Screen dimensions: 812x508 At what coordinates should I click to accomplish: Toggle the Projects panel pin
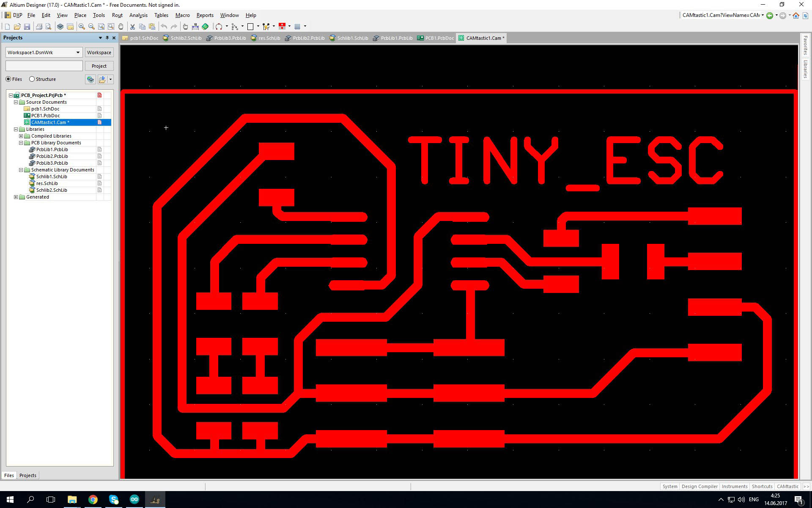point(107,38)
